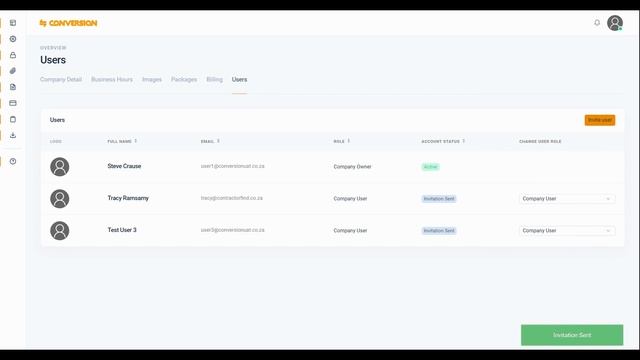Click the name Tracy Ramsamy
Viewport: 640px width, 360px height.
(128, 198)
